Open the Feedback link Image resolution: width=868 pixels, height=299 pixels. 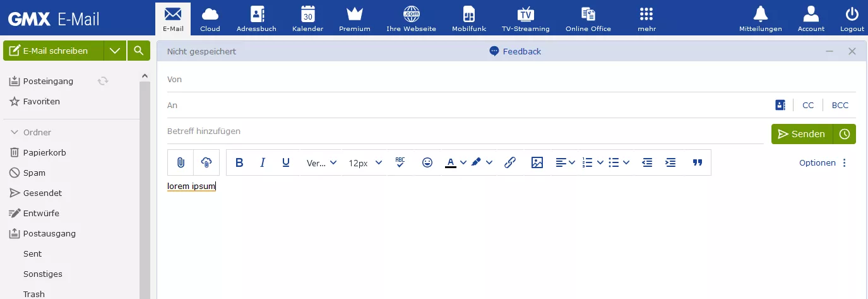click(x=515, y=51)
